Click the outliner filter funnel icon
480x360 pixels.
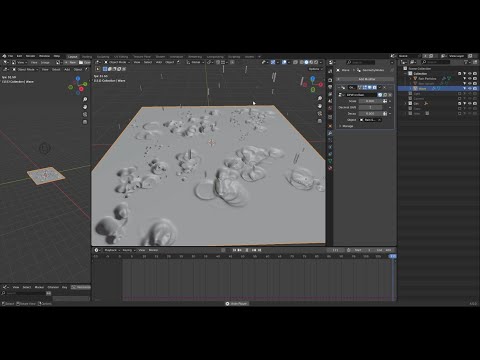466,62
